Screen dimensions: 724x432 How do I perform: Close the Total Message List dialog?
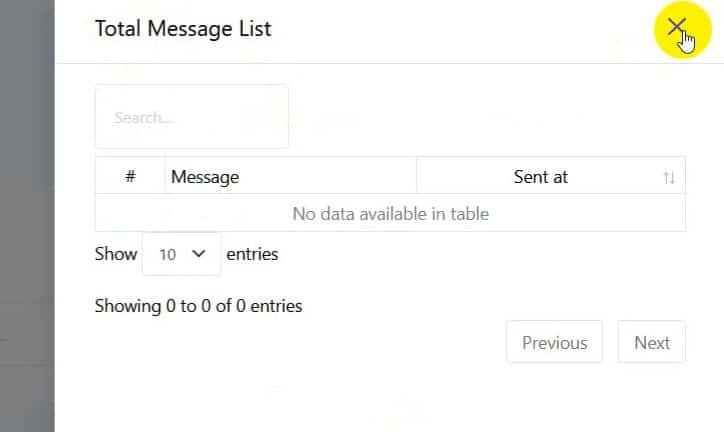[x=677, y=27]
